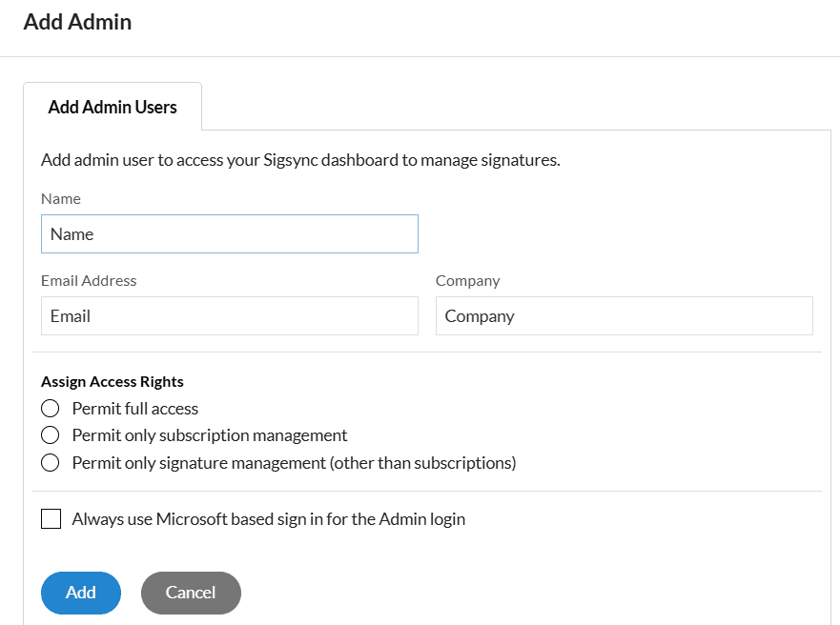
Task: Enable the Always use Microsoft sign in checkbox
Action: click(51, 519)
